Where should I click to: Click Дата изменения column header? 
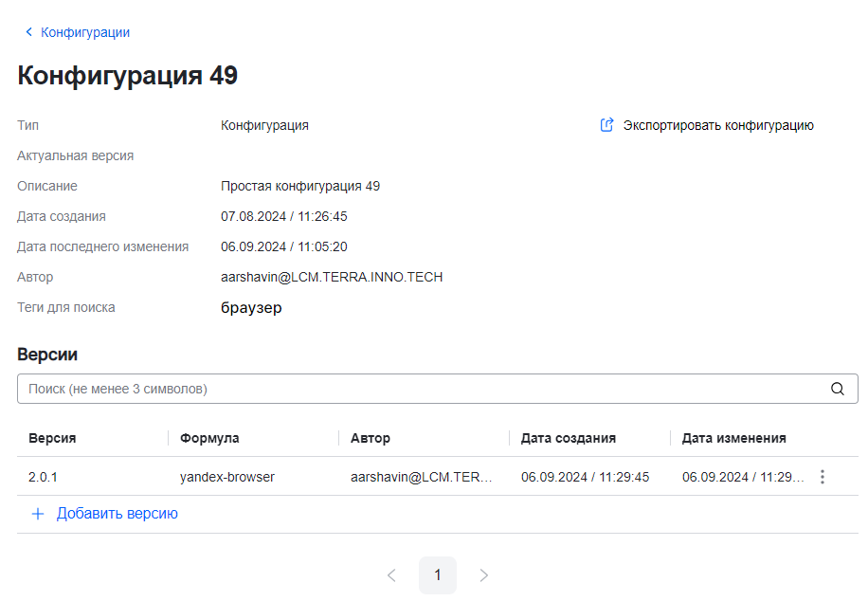(733, 438)
